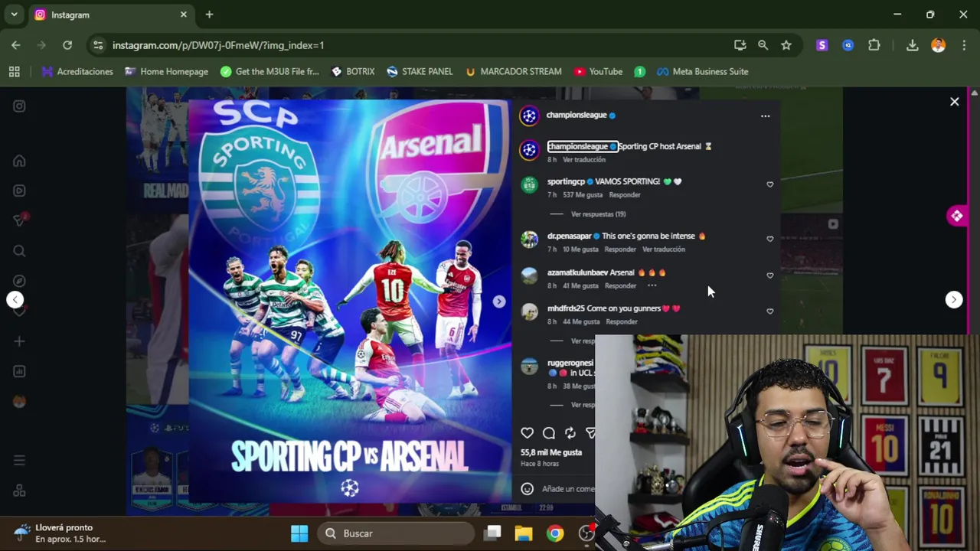Open a new Chrome tab
This screenshot has width=980, height=551.
coord(209,15)
